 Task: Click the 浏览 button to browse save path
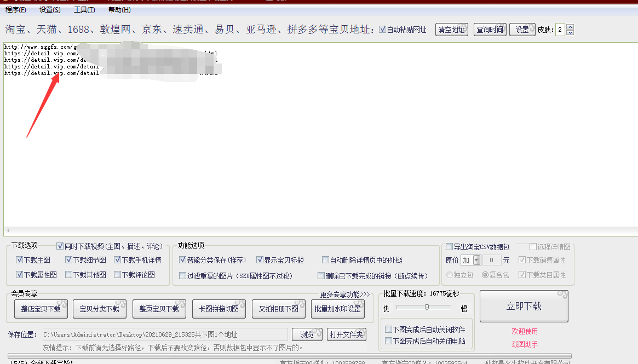pyautogui.click(x=307, y=334)
